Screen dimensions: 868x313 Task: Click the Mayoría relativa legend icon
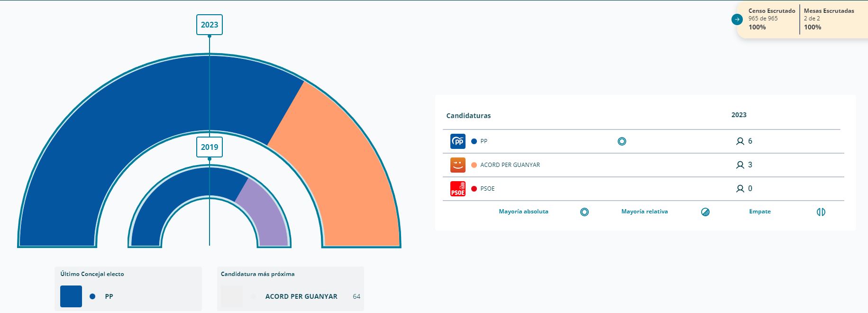pyautogui.click(x=705, y=212)
